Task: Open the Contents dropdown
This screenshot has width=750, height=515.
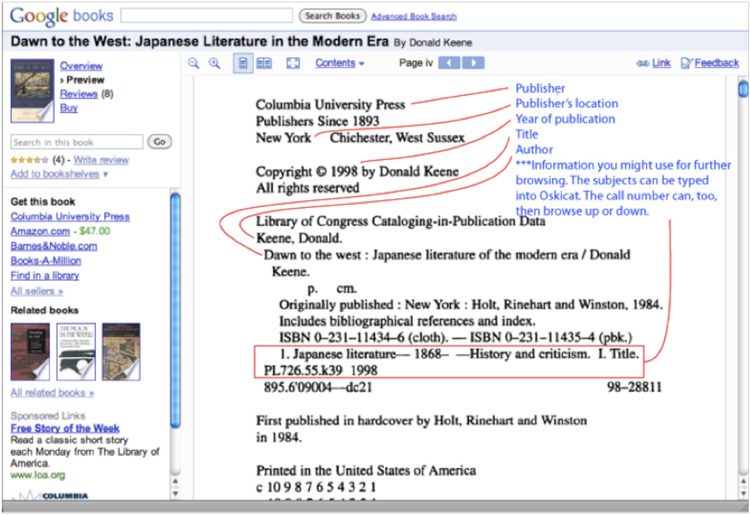Action: (x=339, y=63)
